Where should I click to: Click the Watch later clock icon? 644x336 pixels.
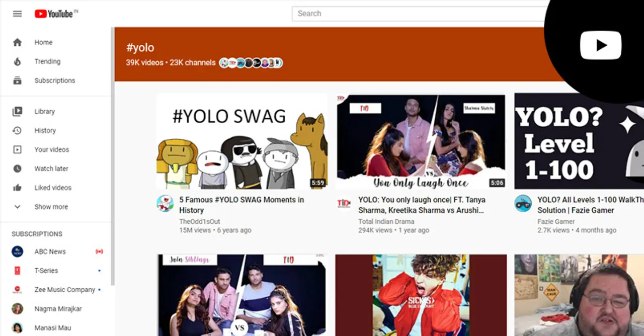click(x=17, y=169)
